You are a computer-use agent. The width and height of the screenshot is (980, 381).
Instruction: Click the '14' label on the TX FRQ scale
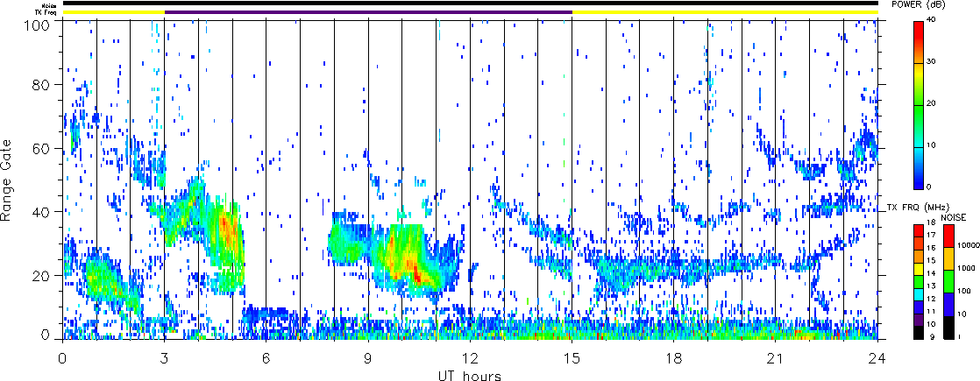(931, 273)
